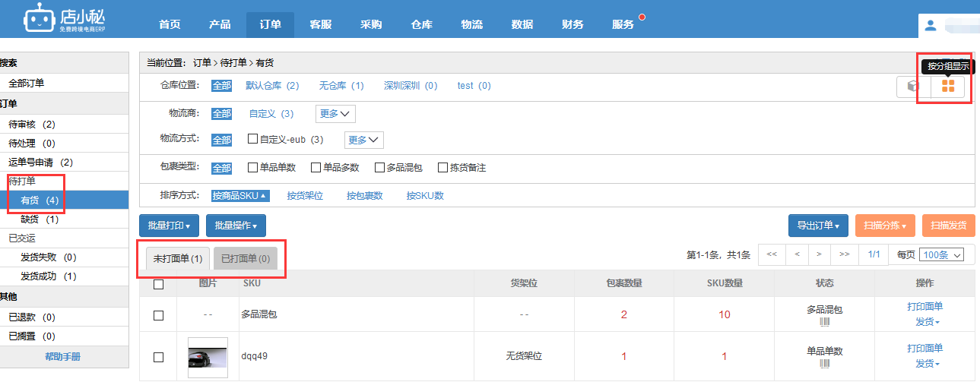
Task: Click 打印面单 link for dqq49
Action: (924, 349)
